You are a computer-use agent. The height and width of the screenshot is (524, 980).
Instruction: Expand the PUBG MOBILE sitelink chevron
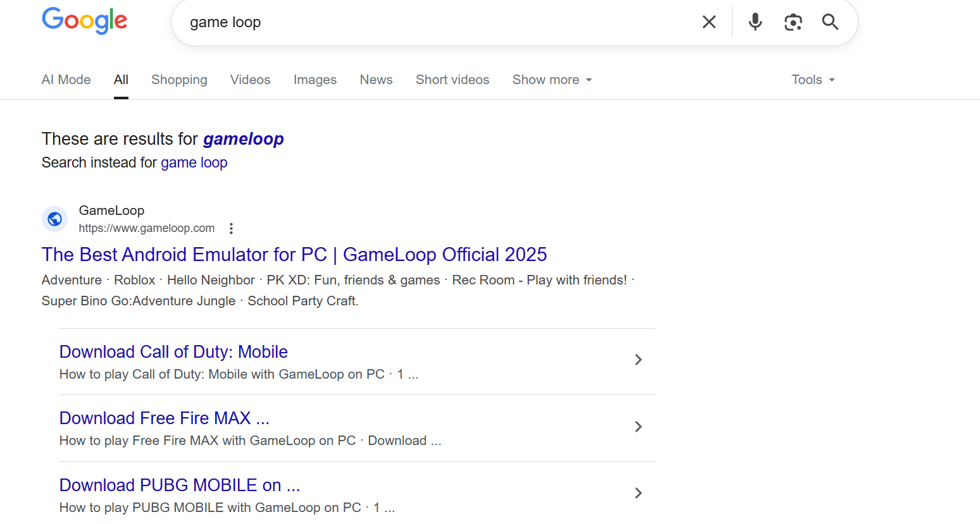click(x=638, y=493)
